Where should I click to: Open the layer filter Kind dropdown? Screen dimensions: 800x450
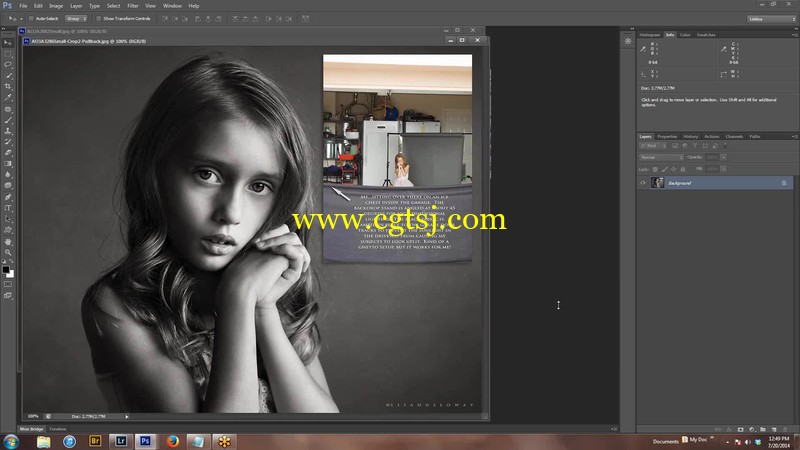pyautogui.click(x=654, y=146)
